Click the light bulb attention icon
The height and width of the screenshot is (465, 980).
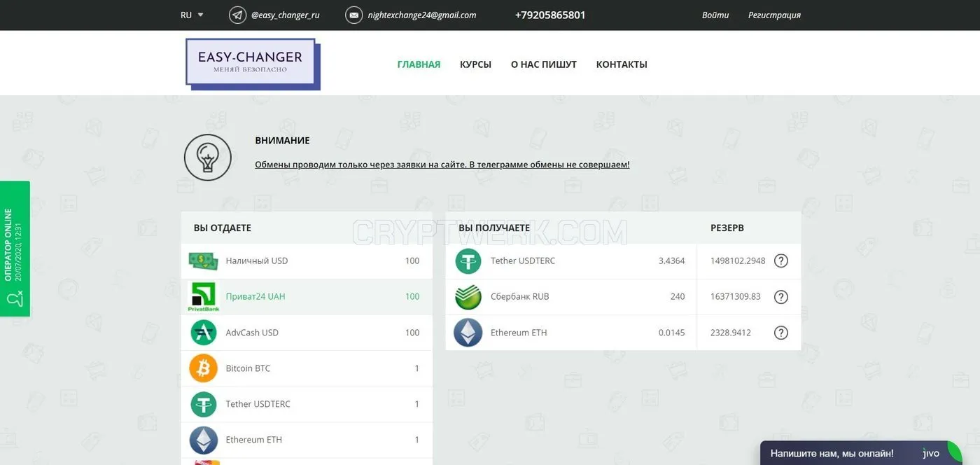coord(207,158)
